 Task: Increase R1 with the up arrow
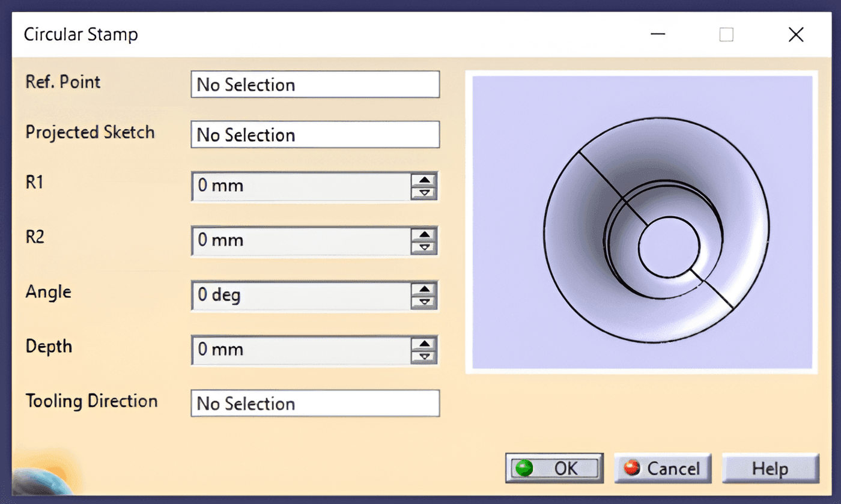(x=425, y=180)
